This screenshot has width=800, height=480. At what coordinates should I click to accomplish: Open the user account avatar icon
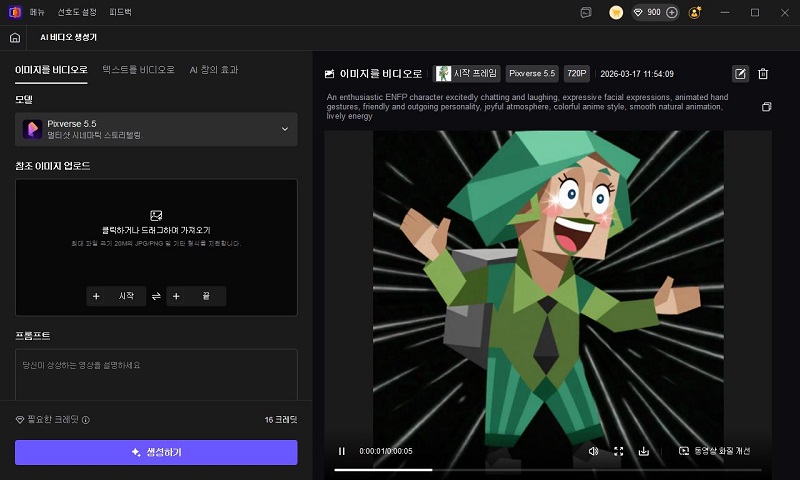[x=694, y=12]
